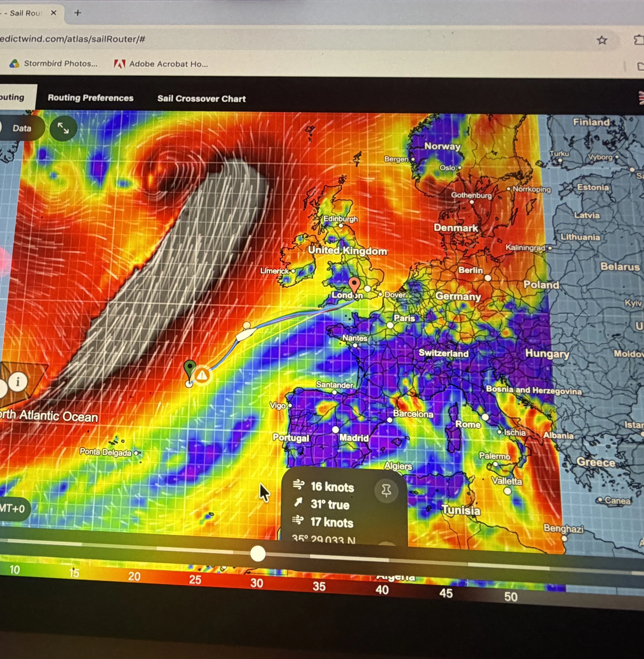Switch to the Routing Preferences tab
Image resolution: width=644 pixels, height=659 pixels.
point(91,98)
